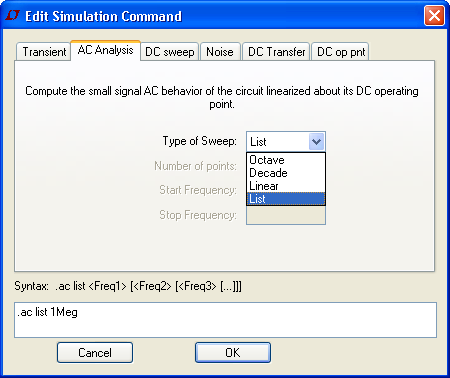The width and height of the screenshot is (450, 378).
Task: Click the Stop Frequency input field
Action: pos(286,215)
